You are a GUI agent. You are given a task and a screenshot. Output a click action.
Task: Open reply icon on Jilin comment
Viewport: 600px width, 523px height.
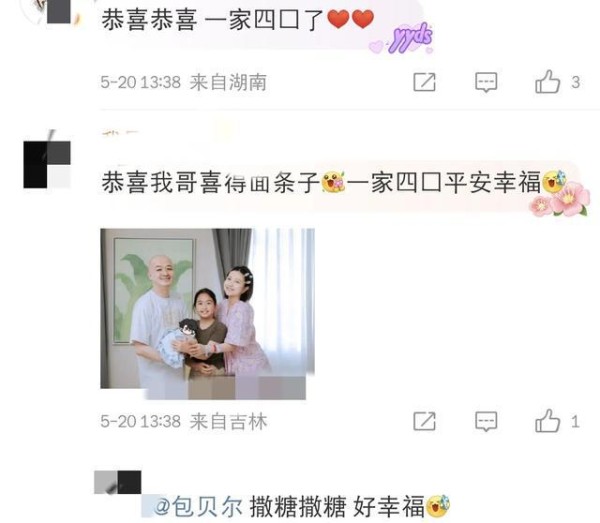(486, 422)
